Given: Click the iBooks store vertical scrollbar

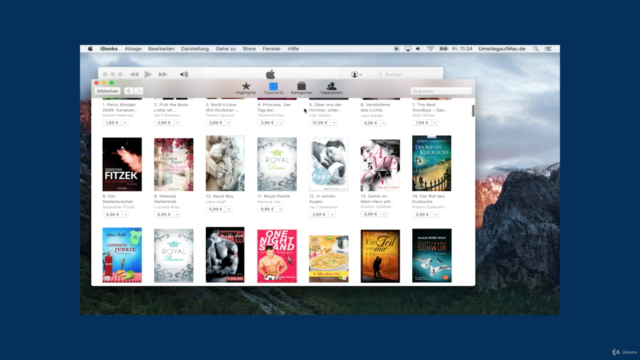Looking at the screenshot, I should click(x=473, y=111).
